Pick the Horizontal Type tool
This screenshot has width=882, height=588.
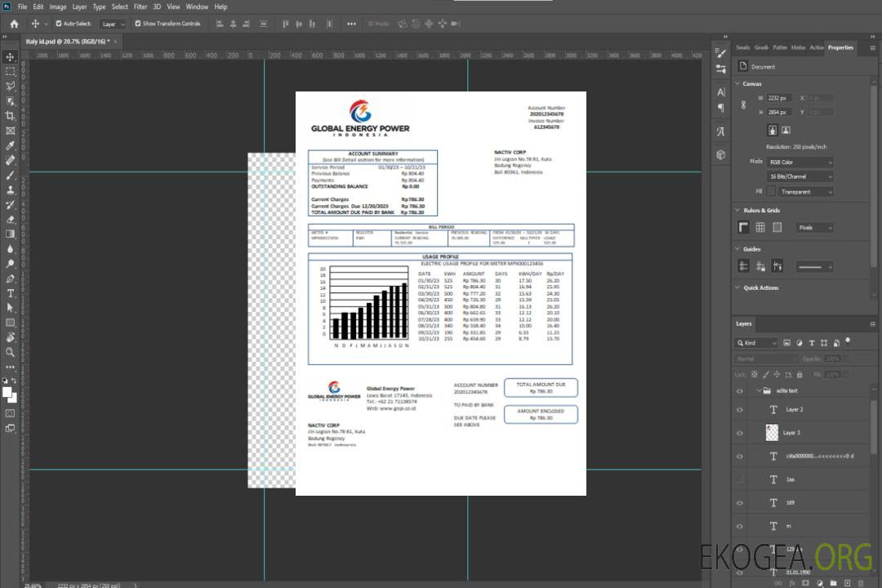click(11, 293)
